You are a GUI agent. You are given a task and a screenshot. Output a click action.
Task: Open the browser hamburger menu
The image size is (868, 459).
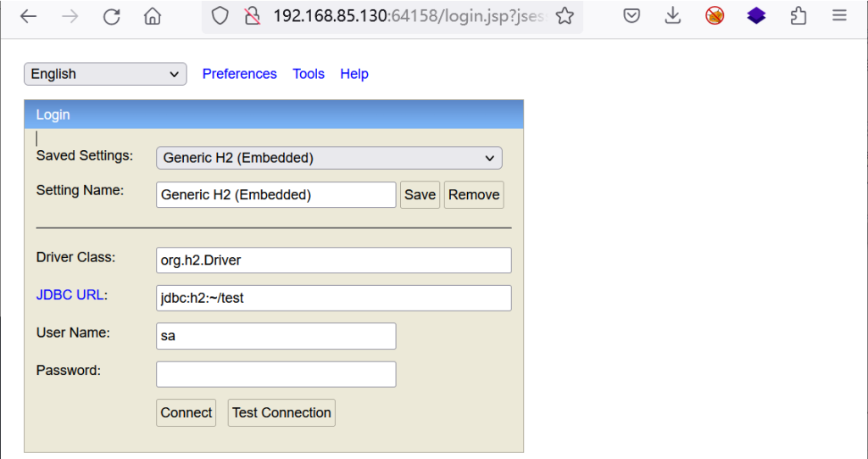(839, 15)
